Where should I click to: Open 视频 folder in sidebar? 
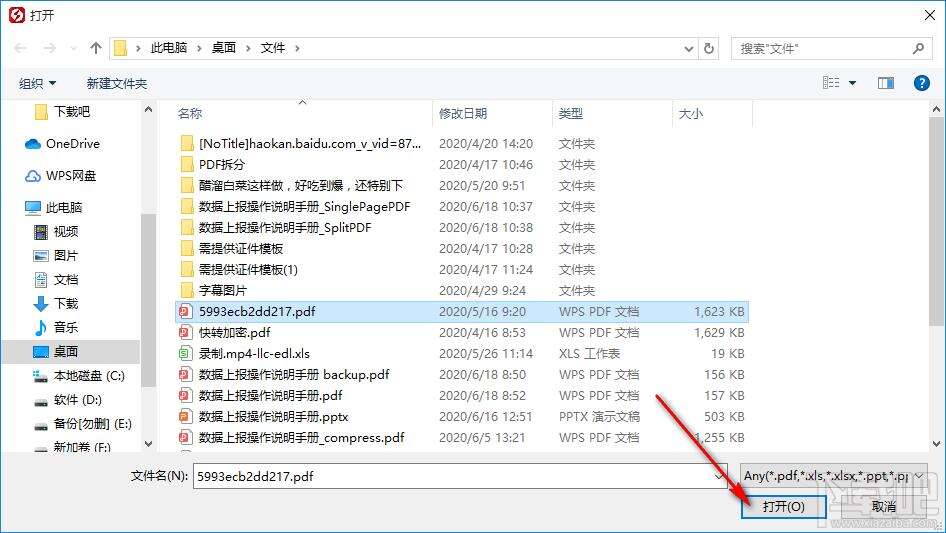tap(56, 232)
